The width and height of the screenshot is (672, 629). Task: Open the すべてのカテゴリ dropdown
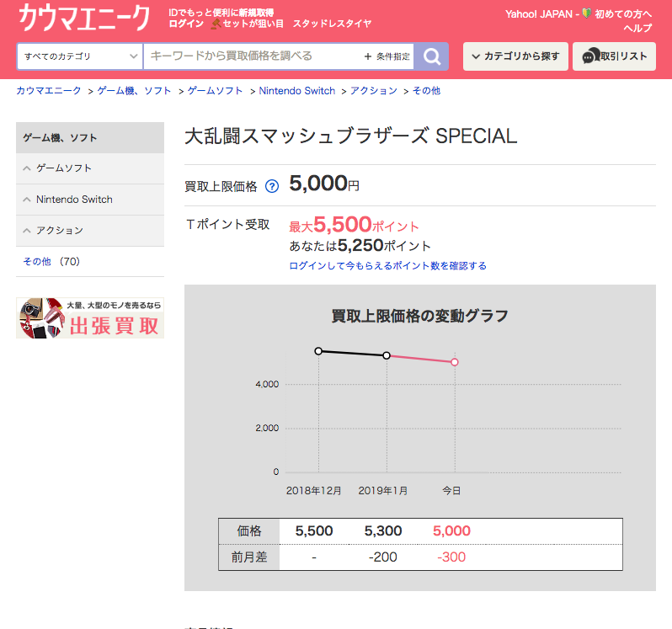[x=80, y=56]
